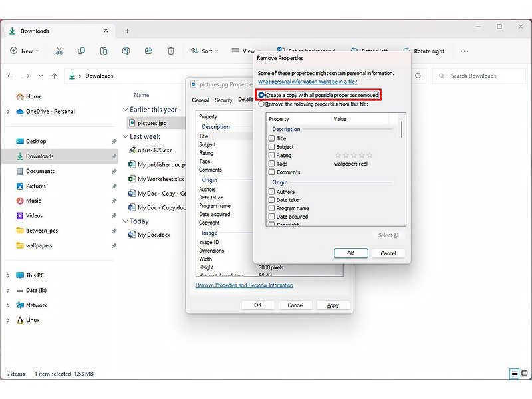
Task: Click the pin icon next to Documents
Action: [114, 172]
